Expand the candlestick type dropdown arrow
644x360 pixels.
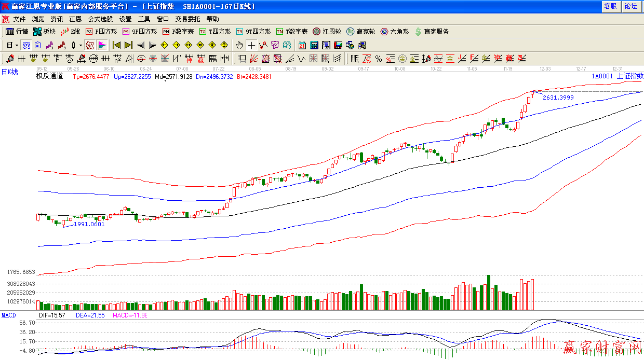81,45
